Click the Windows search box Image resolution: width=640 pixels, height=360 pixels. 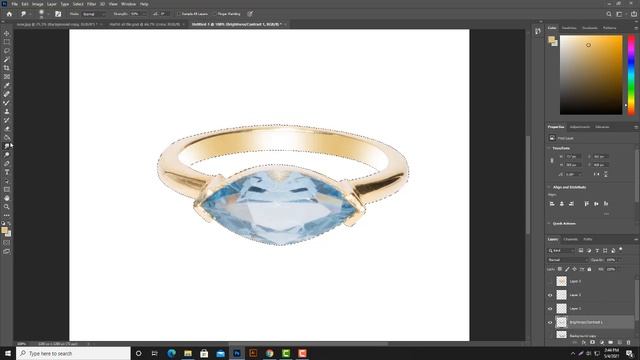(73, 353)
